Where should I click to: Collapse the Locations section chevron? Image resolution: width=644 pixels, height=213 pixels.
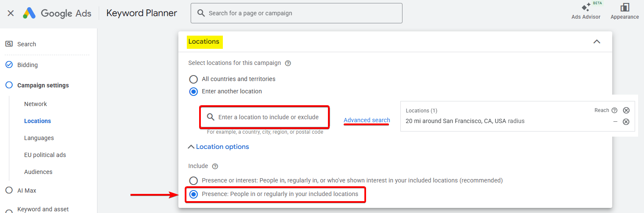(597, 42)
